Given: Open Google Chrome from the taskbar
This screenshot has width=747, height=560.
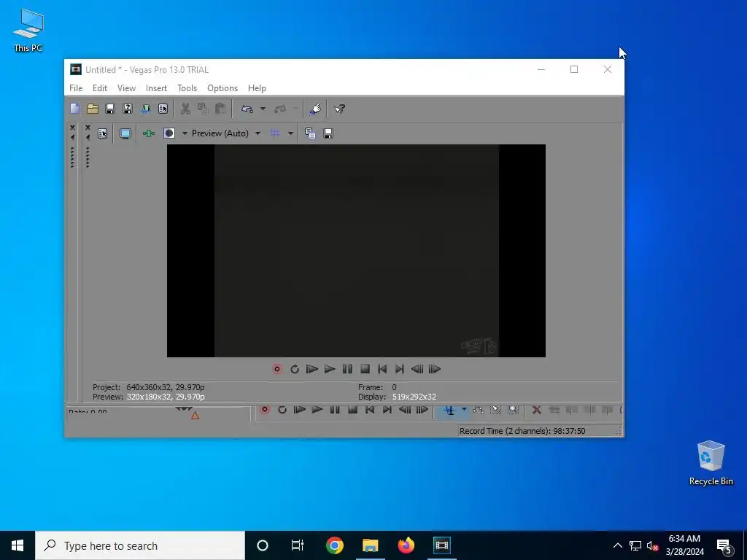Looking at the screenshot, I should point(334,545).
